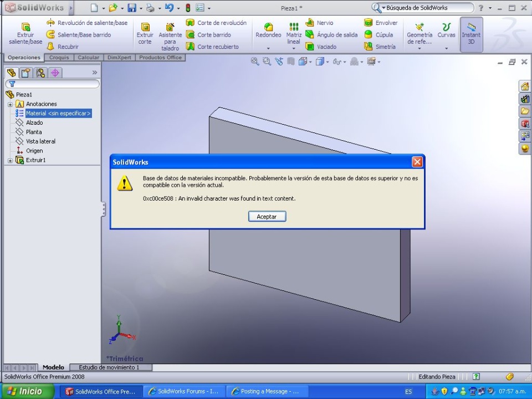Screen dimensions: 532x399
Task: Expand the manager panel tabs chevron
Action: [x=95, y=72]
